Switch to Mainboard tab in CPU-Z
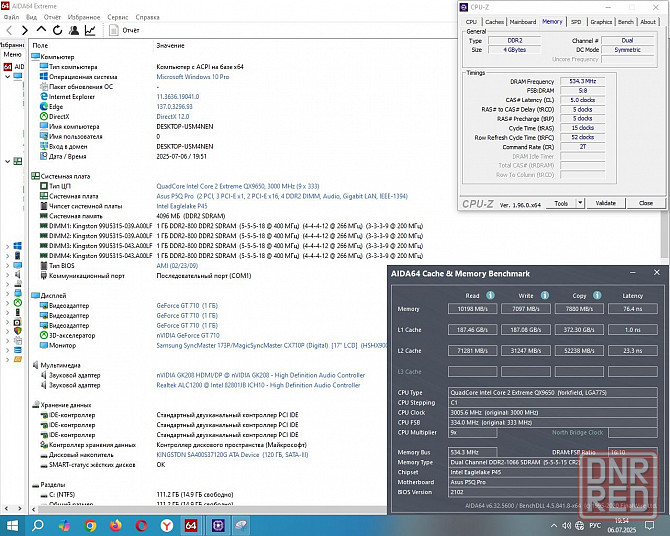This screenshot has width=670, height=536. (523, 22)
